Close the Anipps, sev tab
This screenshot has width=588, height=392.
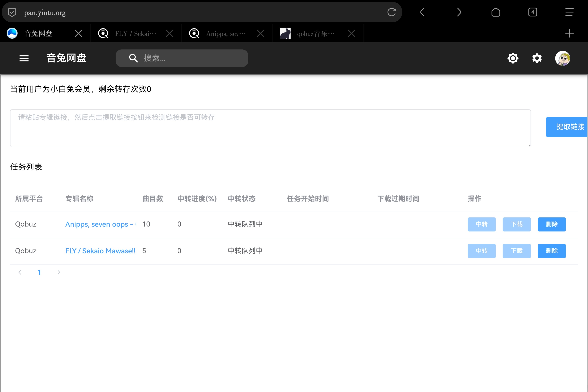[x=260, y=33]
